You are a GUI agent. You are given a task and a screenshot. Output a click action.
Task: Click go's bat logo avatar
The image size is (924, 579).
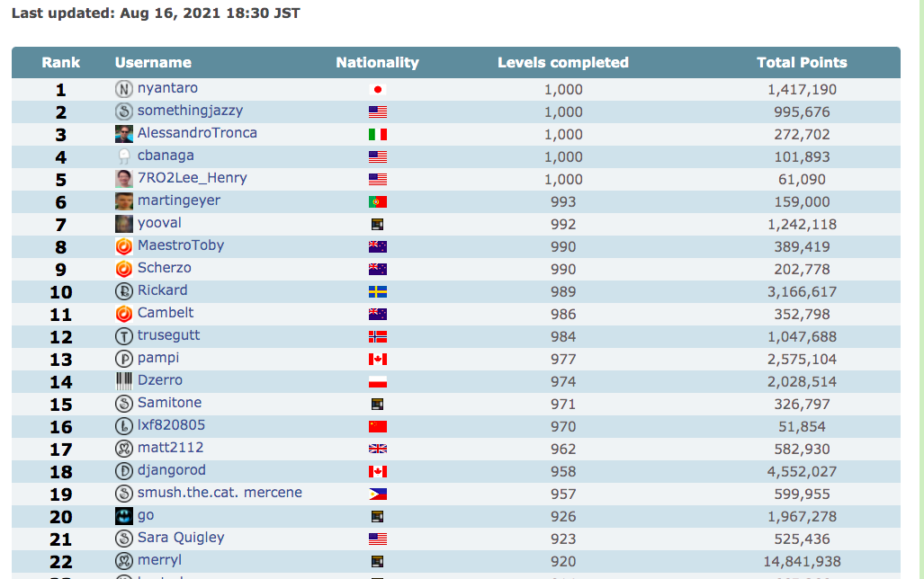pos(124,516)
